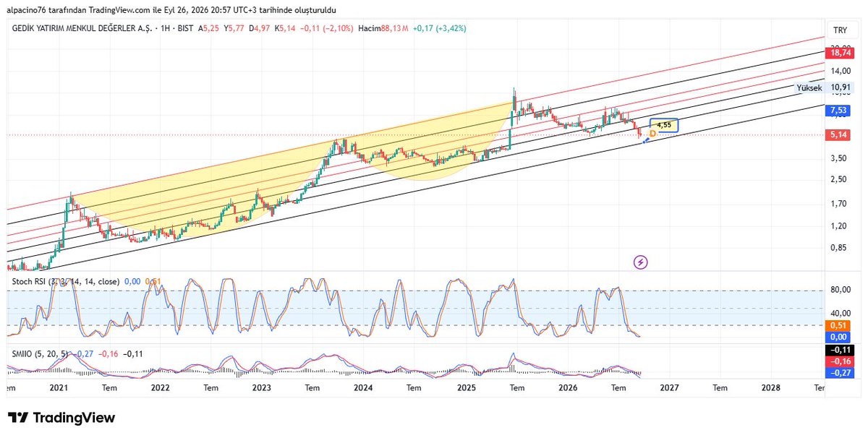Click the purple lightning bolt event icon
Image resolution: width=868 pixels, height=438 pixels.
pyautogui.click(x=640, y=262)
